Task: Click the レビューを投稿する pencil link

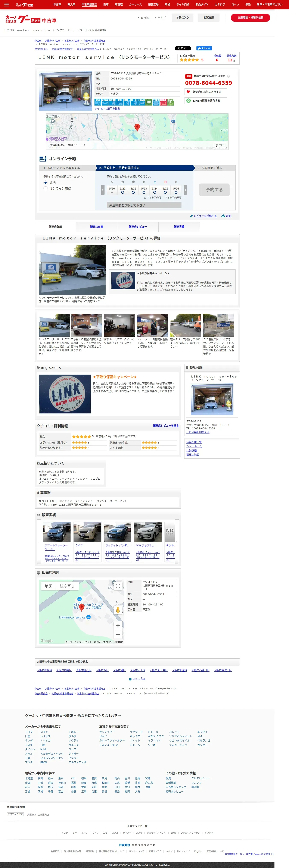Action: [x=203, y=216]
